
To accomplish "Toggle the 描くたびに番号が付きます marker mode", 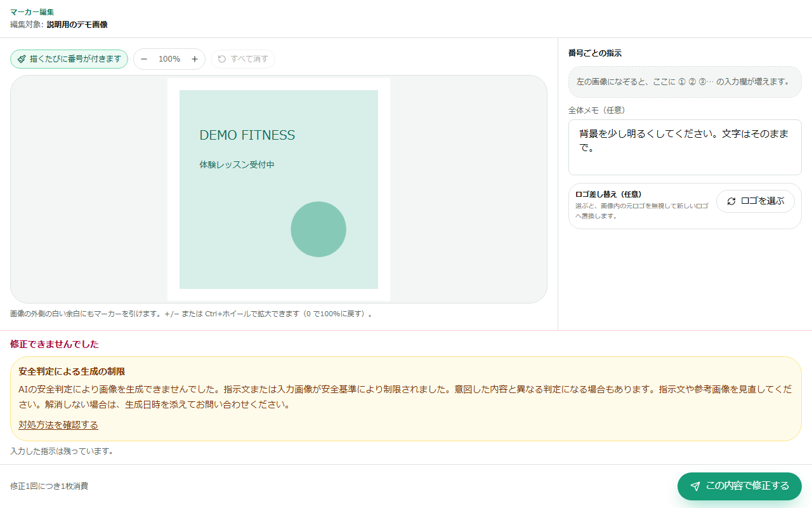I will point(69,59).
